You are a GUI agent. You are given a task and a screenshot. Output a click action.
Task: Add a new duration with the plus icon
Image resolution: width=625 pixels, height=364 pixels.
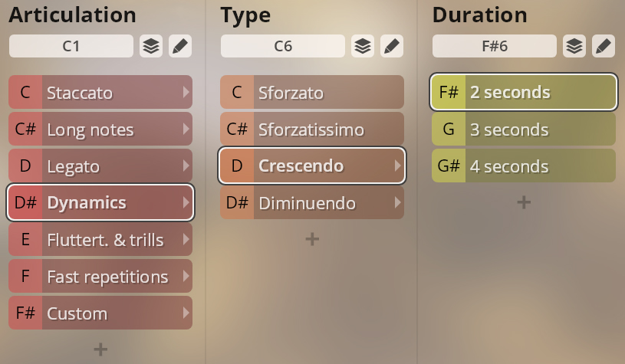(x=524, y=202)
